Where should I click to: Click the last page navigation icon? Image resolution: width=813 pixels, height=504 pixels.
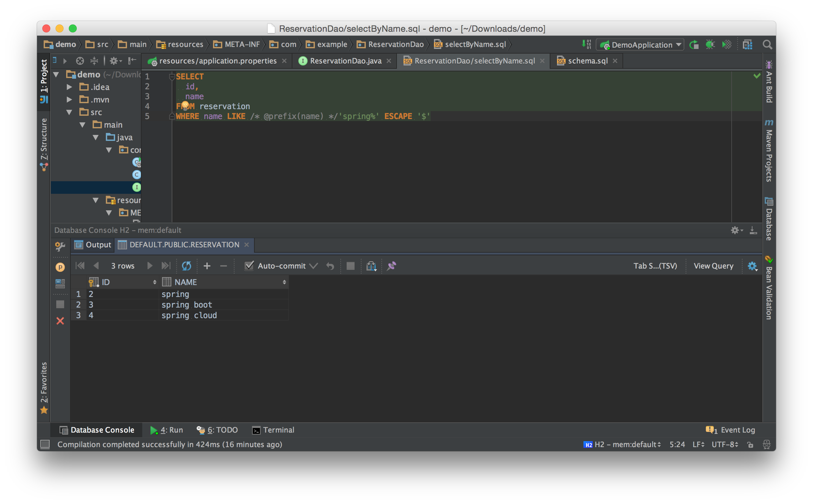tap(166, 266)
